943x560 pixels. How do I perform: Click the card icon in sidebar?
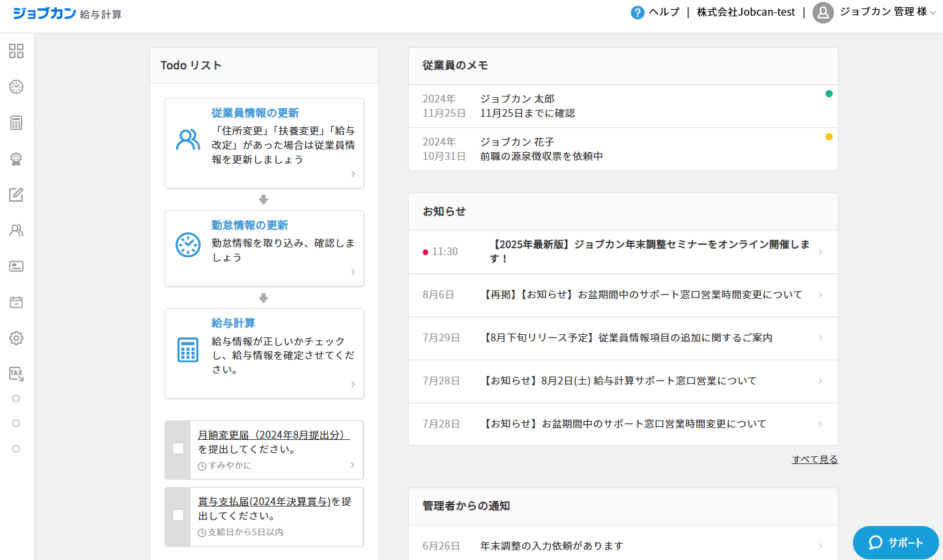[16, 266]
